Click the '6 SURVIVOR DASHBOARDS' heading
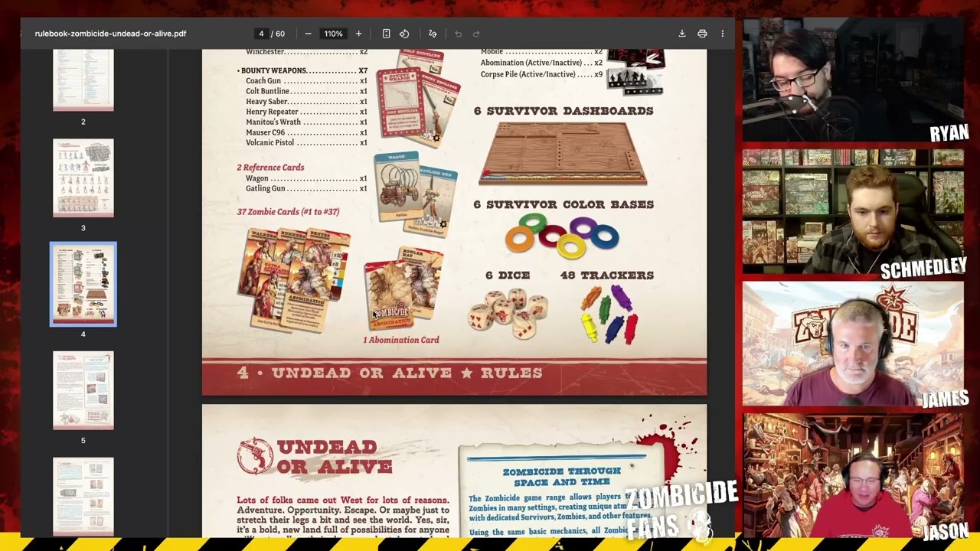 [563, 111]
